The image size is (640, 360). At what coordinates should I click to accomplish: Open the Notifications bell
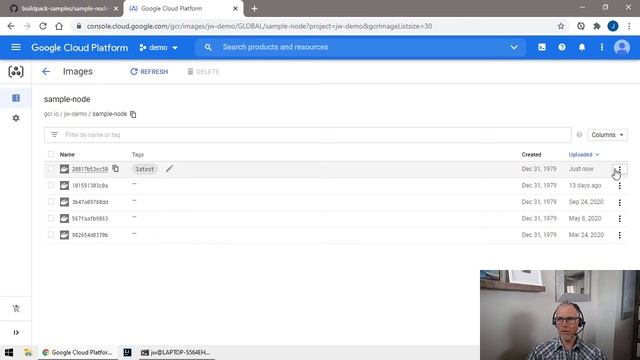[x=582, y=47]
